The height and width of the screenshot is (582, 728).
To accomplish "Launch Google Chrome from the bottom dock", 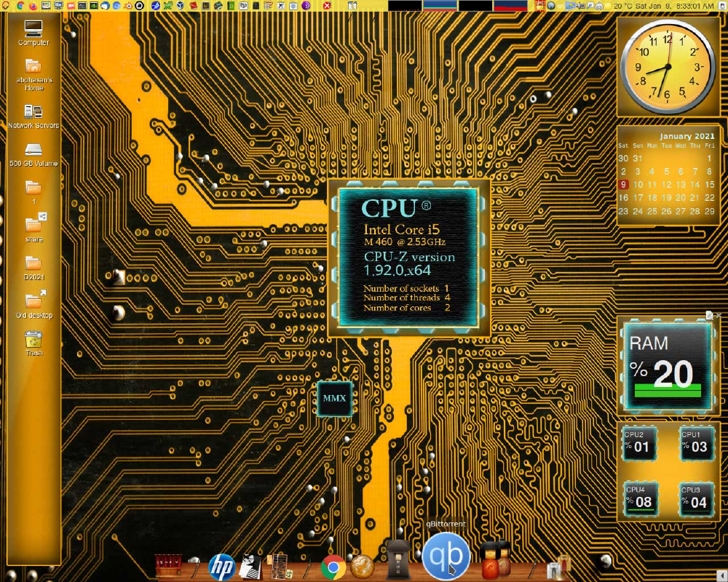I will (333, 567).
